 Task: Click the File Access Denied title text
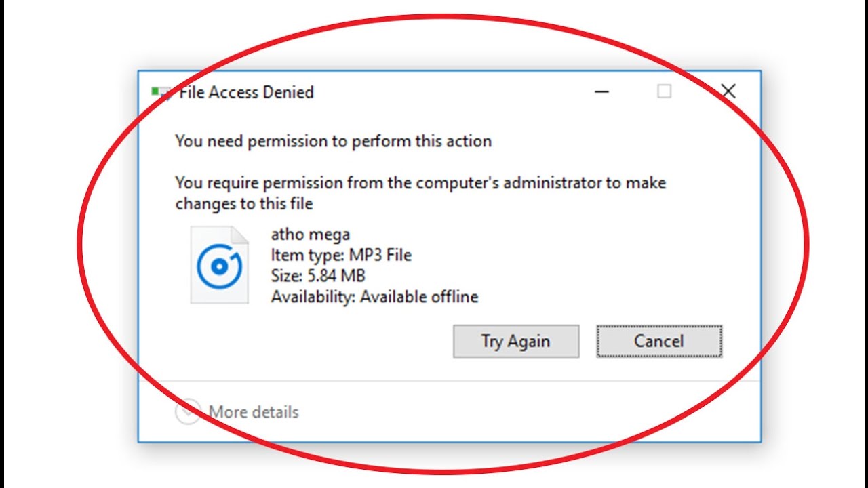(x=246, y=93)
